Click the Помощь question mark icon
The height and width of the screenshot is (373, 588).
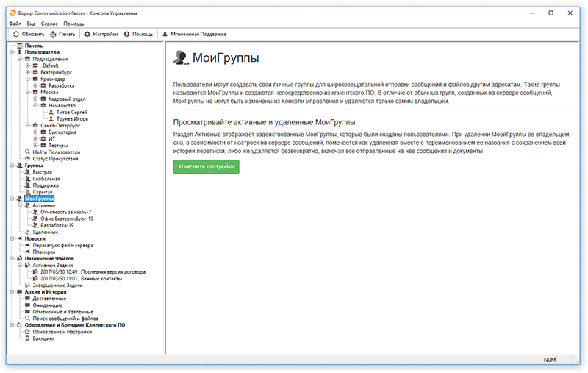(x=126, y=34)
